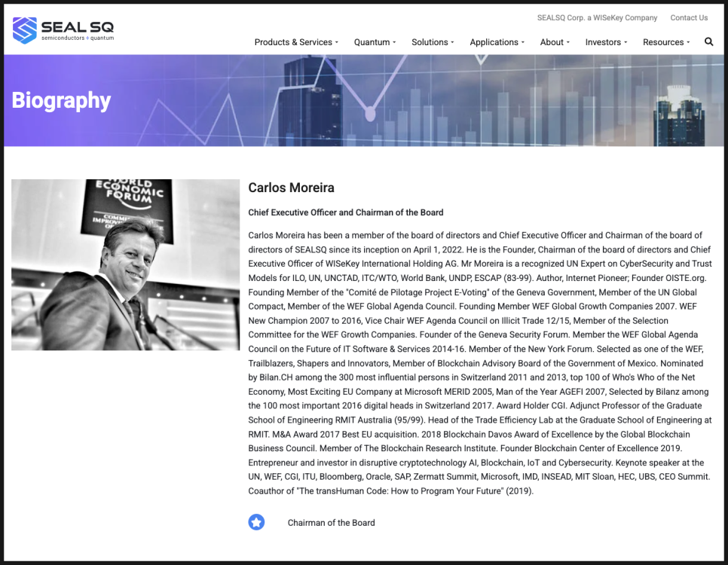
Task: Click SEALSQ Corp. a WISeKey Company link
Action: pyautogui.click(x=597, y=17)
